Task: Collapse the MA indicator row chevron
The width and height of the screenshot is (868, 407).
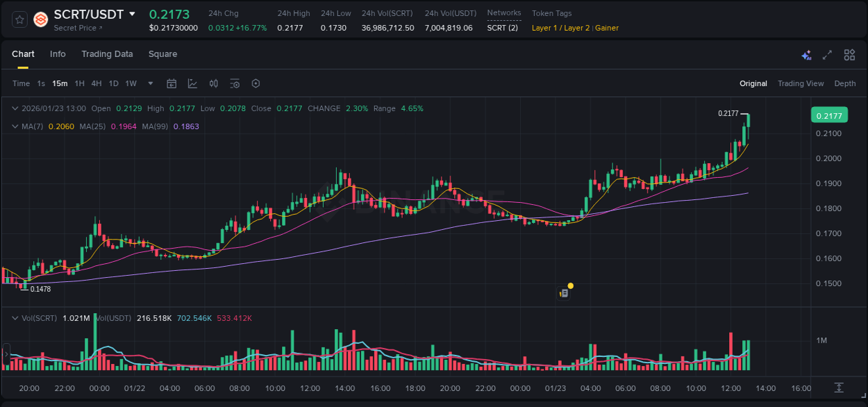Action: [15, 126]
